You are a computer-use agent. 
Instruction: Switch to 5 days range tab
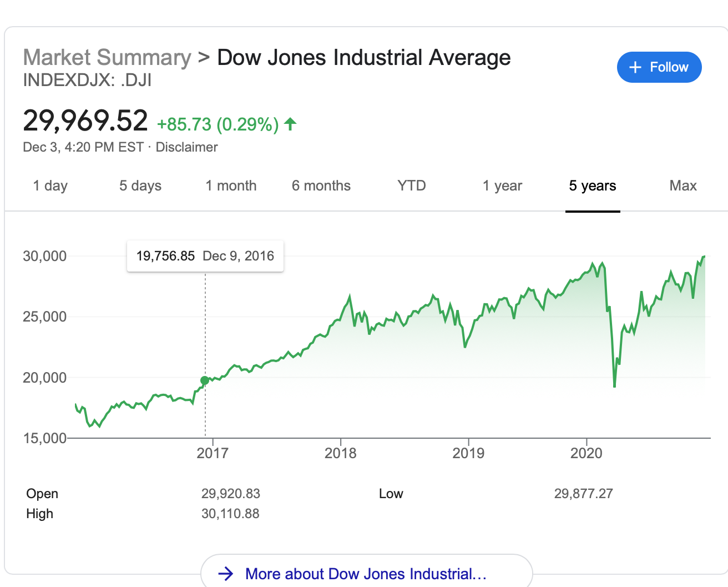click(140, 185)
